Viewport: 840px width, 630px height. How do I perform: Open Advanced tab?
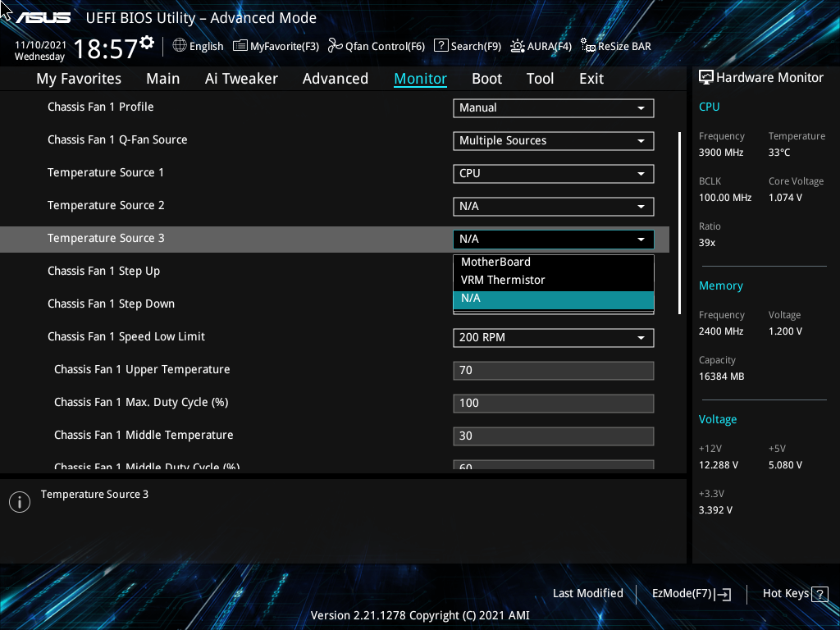[x=336, y=79]
